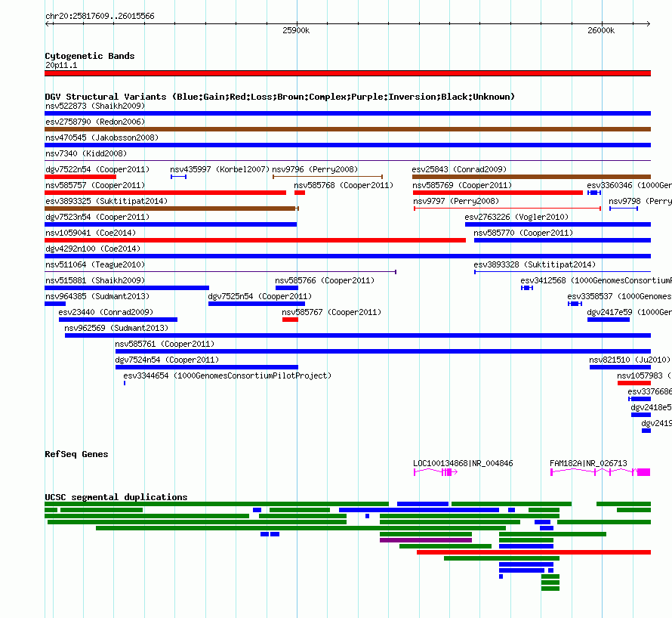672x618 pixels.
Task: Click the magenta LOC100134868 gene model
Action: [436, 472]
